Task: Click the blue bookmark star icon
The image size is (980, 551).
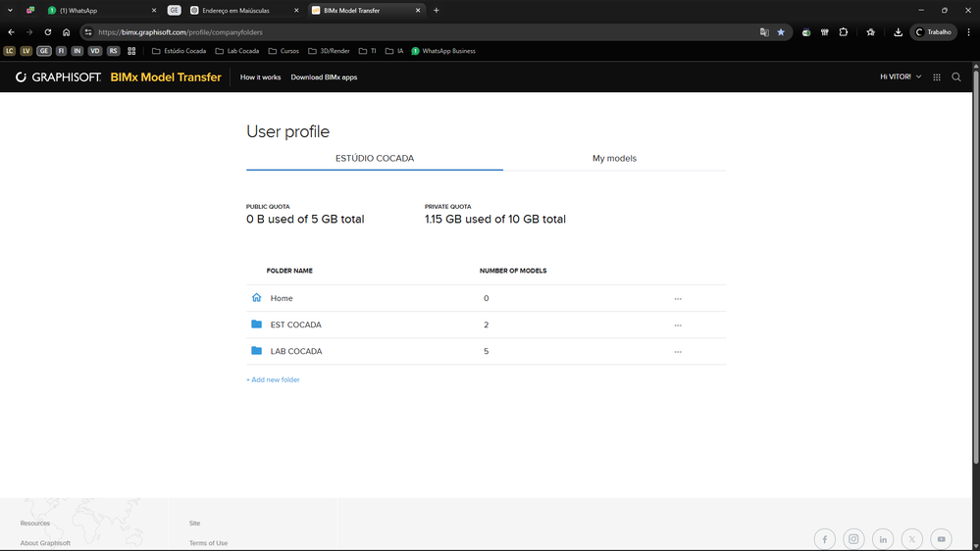Action: (781, 31)
